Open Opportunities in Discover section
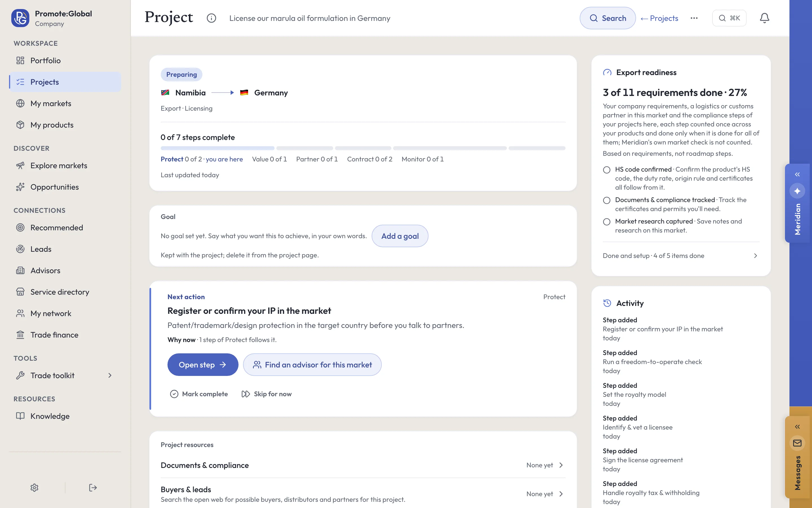812x508 pixels. point(65,187)
